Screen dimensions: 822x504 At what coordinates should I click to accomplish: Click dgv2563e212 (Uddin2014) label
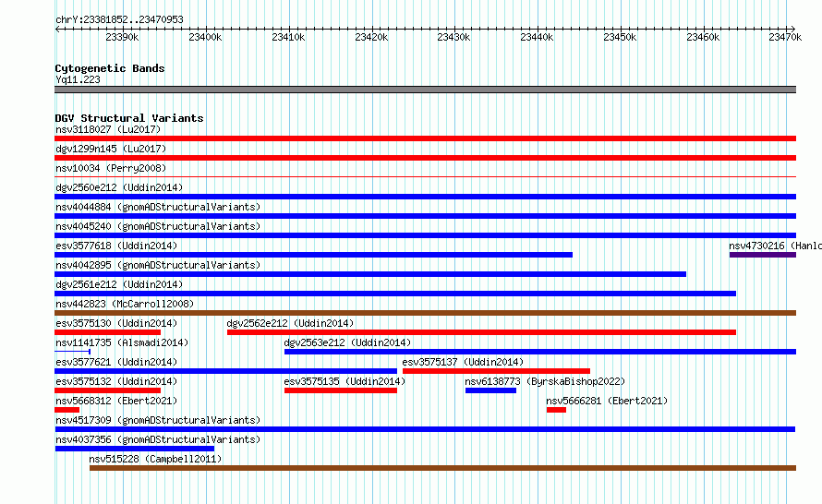click(347, 342)
